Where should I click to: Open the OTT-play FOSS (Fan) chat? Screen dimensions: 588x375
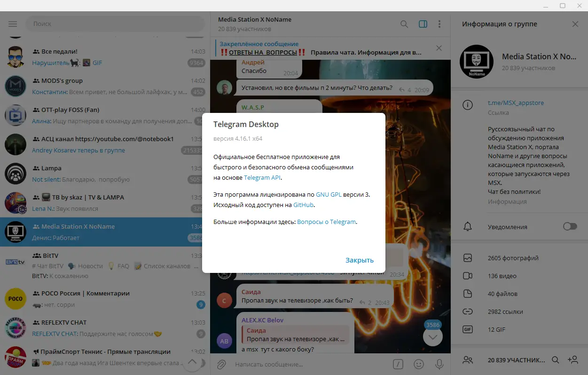tap(105, 115)
